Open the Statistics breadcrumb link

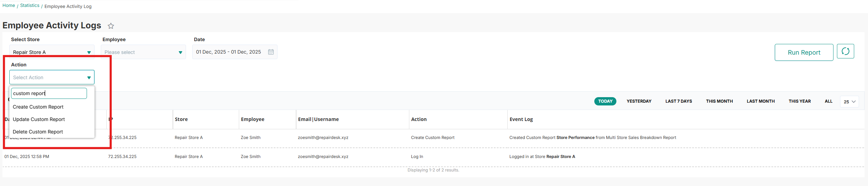[30, 6]
